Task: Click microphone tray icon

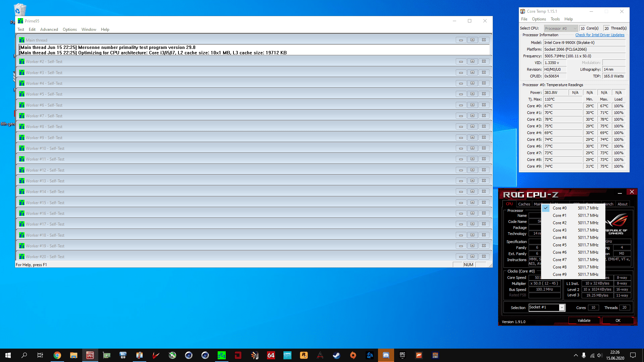Action: [x=584, y=355]
